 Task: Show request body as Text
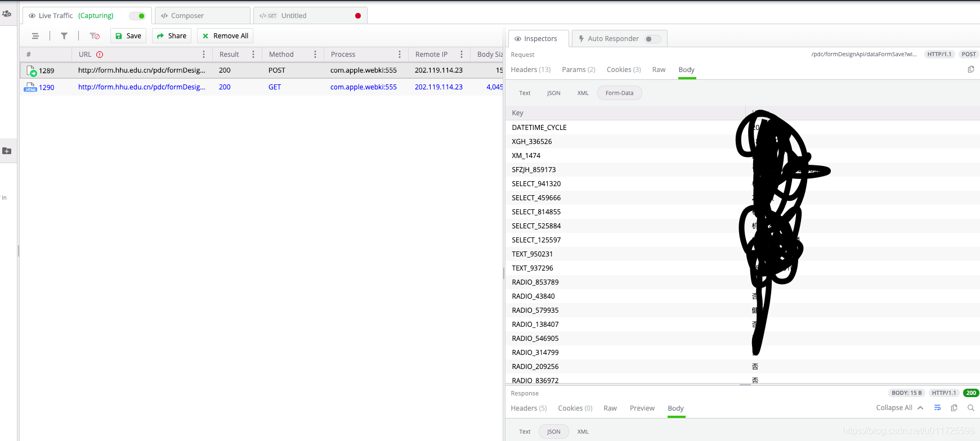point(525,93)
